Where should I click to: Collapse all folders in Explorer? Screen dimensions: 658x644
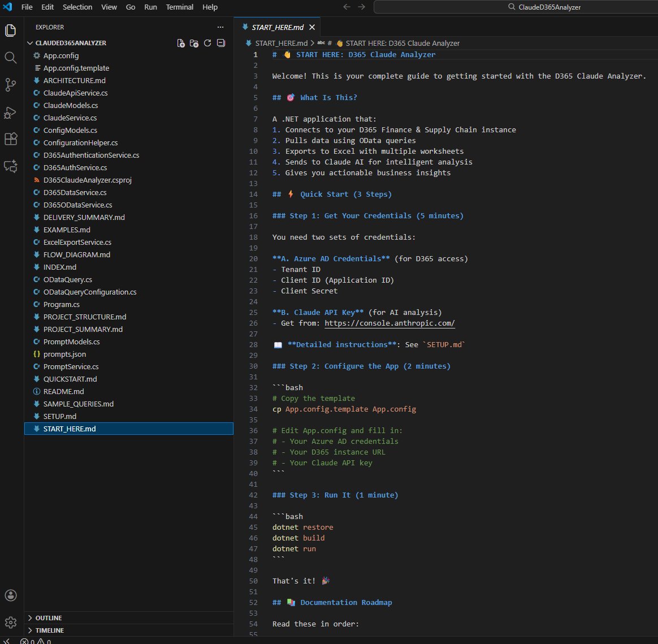point(220,43)
